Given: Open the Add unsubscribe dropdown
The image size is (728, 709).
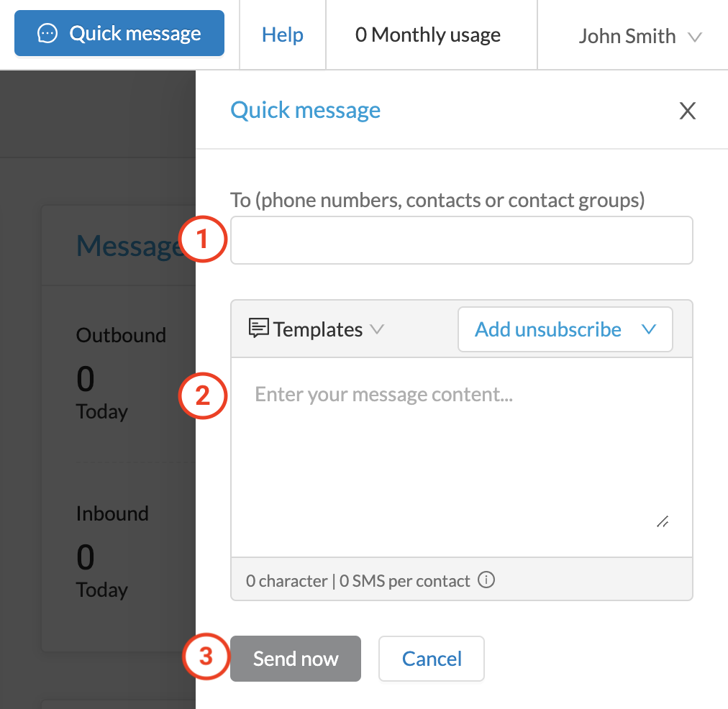Looking at the screenshot, I should (x=565, y=329).
